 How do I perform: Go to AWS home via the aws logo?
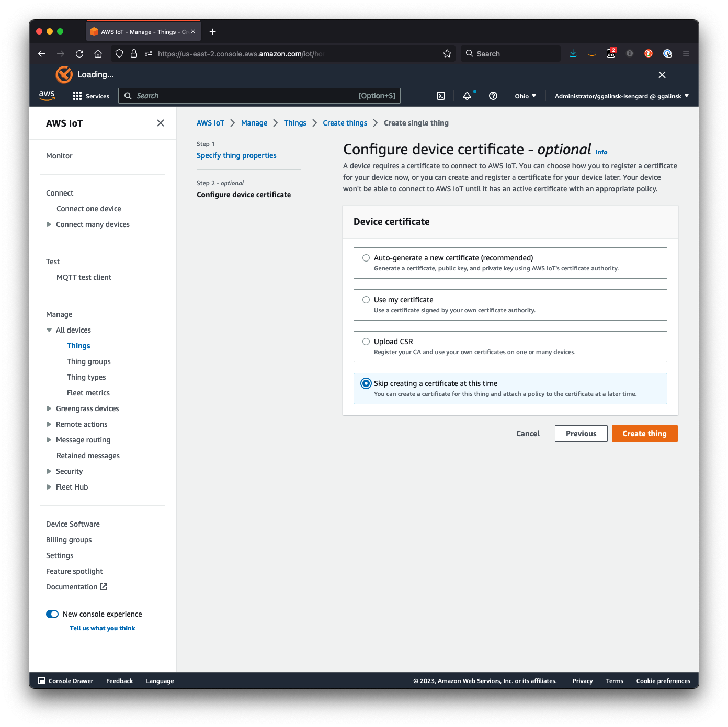pyautogui.click(x=47, y=96)
